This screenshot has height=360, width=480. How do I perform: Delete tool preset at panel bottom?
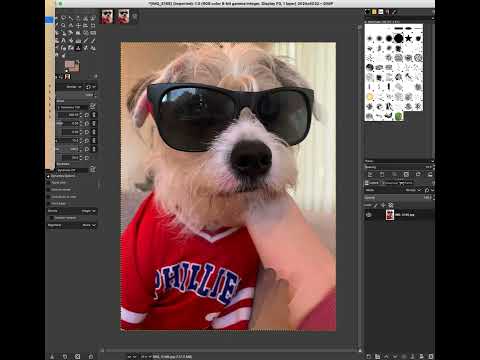77,356
